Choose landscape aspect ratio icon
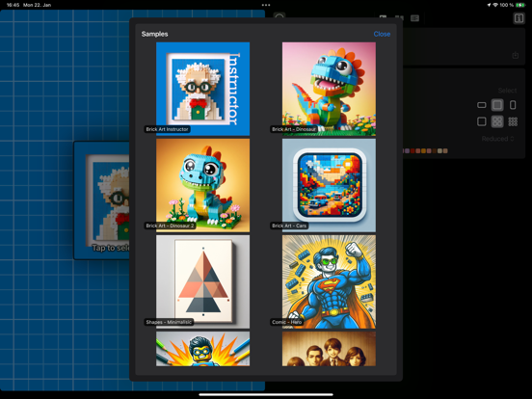Image resolution: width=532 pixels, height=399 pixels. pyautogui.click(x=482, y=105)
